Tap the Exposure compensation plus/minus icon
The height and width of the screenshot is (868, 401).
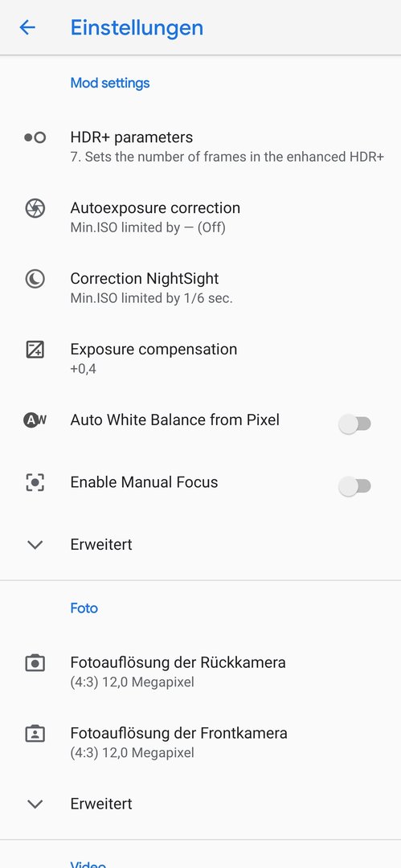click(x=35, y=350)
